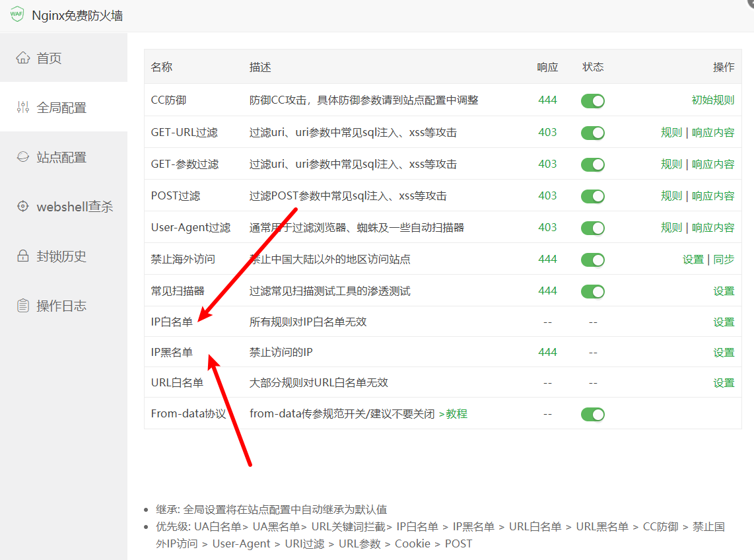Click the Nginx免费防火墙 title
Image resolution: width=754 pixels, height=560 pixels.
(77, 15)
